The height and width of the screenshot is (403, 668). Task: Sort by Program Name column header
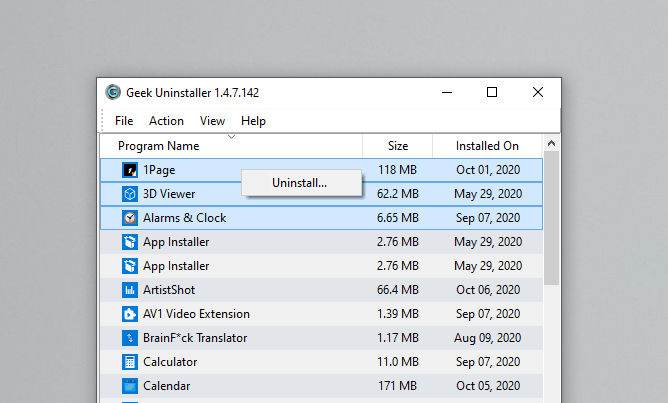click(231, 146)
